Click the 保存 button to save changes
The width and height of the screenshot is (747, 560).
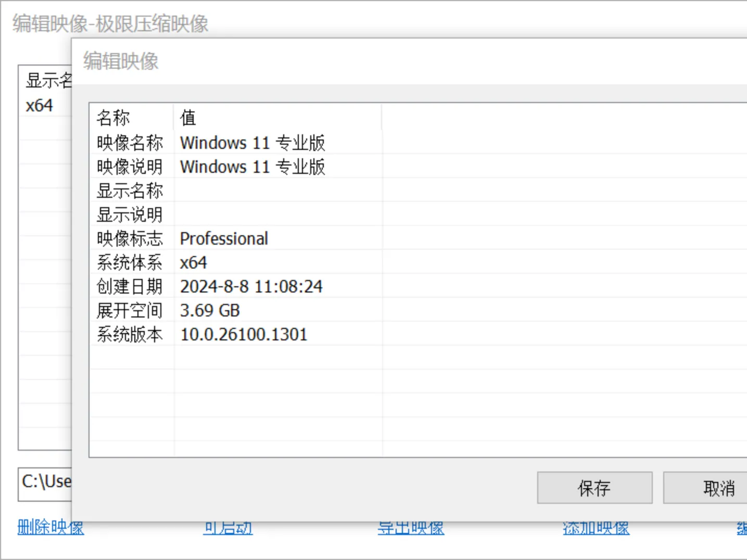[594, 488]
